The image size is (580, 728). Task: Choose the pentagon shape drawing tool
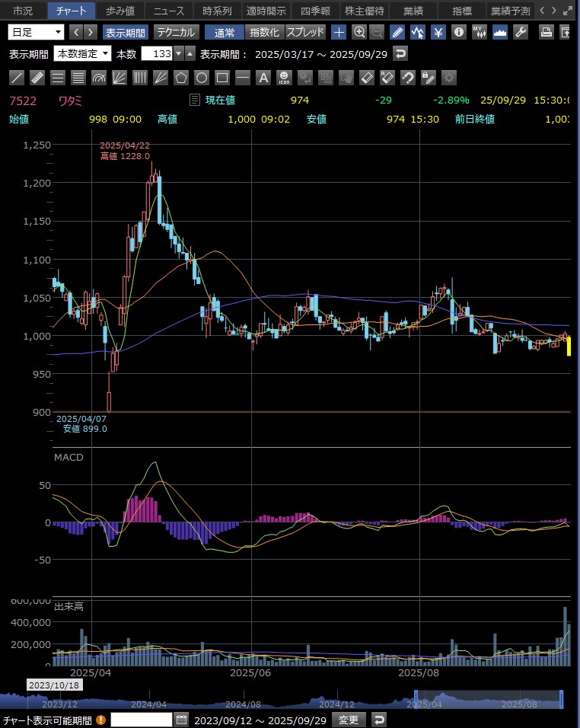point(180,78)
